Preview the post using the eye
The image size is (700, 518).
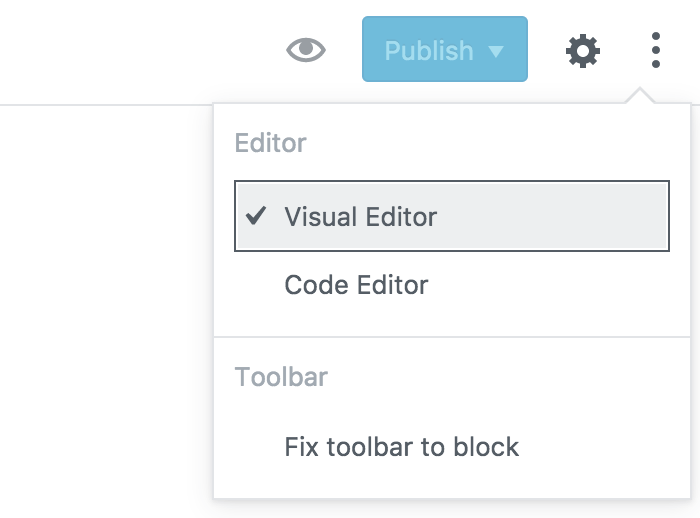pos(306,50)
